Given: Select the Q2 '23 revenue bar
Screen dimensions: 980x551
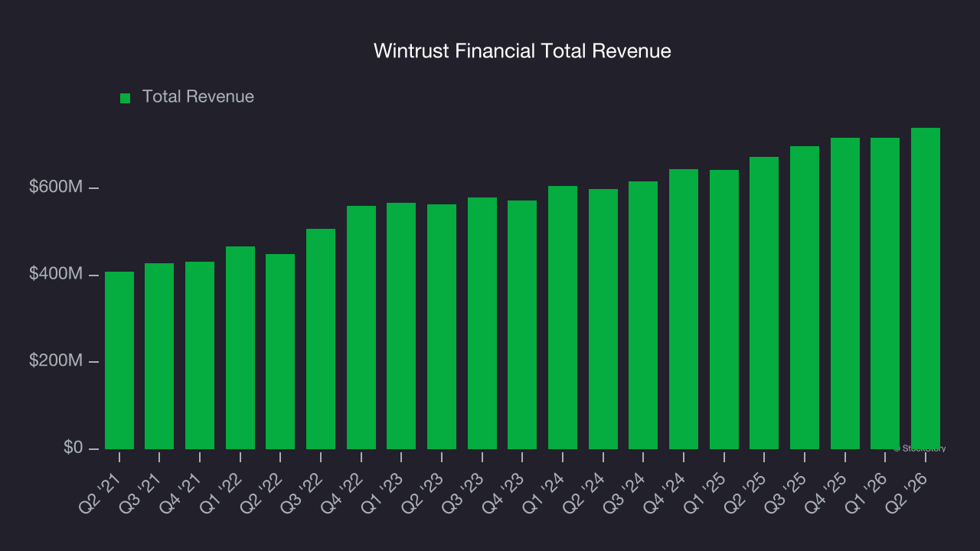Looking at the screenshot, I should tap(442, 327).
